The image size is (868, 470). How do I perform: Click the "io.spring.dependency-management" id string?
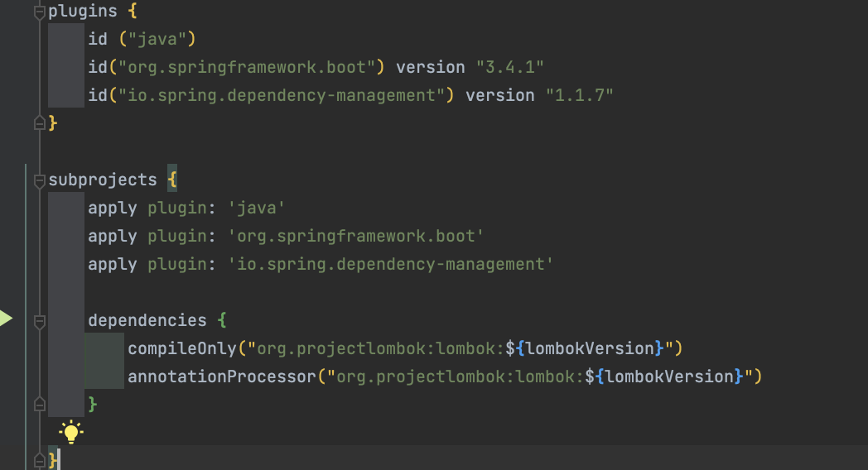click(x=282, y=96)
